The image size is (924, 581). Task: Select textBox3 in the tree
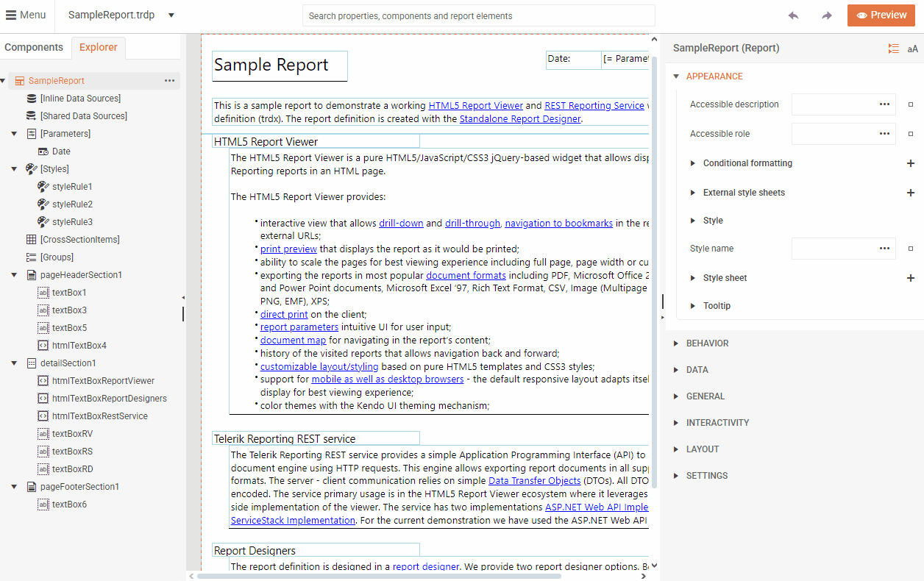click(x=69, y=310)
